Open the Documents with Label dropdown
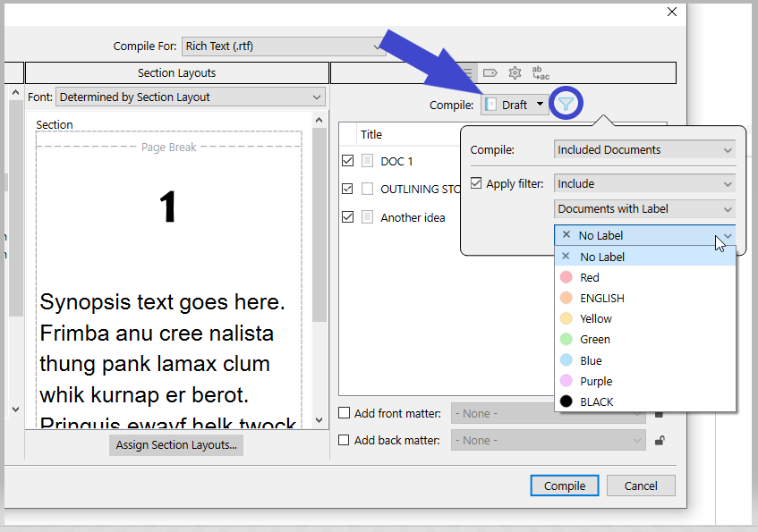Image resolution: width=758 pixels, height=532 pixels. tap(644, 208)
